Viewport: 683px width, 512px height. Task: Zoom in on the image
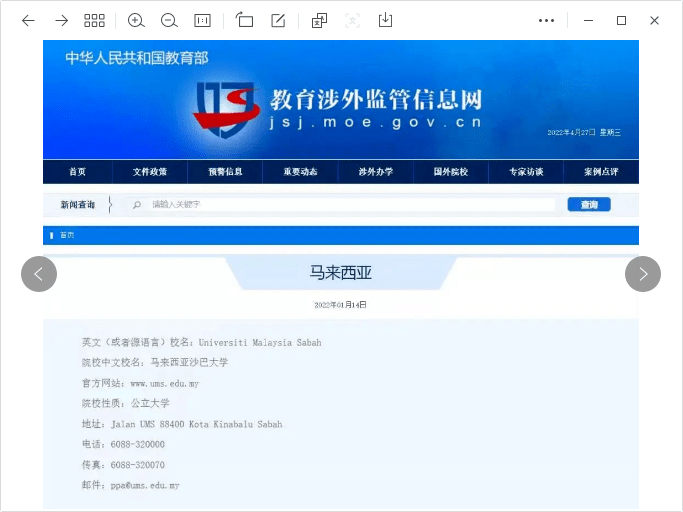[136, 20]
